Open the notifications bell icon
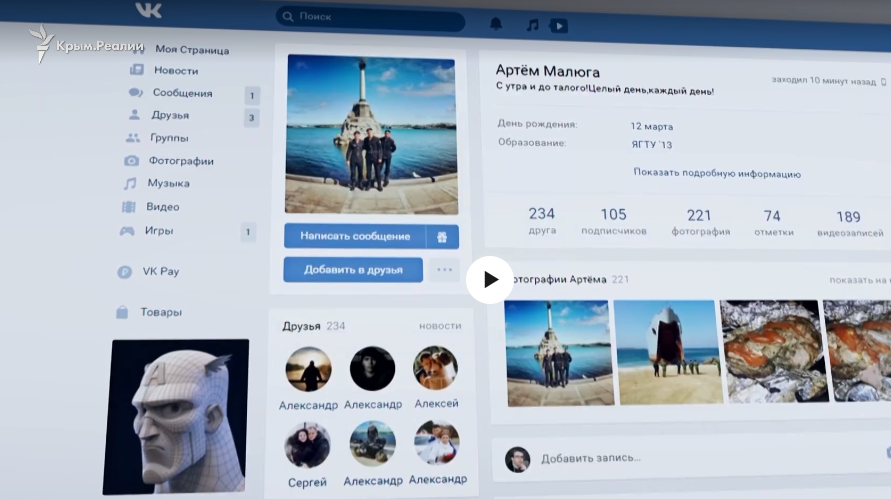Viewport: 891px width, 499px height. pyautogui.click(x=496, y=24)
